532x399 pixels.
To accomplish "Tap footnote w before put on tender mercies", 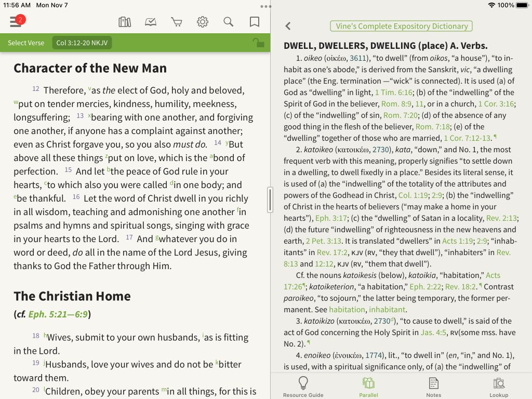I will point(16,102).
